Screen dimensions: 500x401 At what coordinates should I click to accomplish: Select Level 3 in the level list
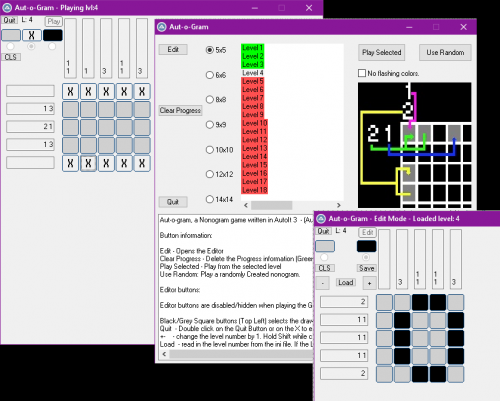point(253,64)
